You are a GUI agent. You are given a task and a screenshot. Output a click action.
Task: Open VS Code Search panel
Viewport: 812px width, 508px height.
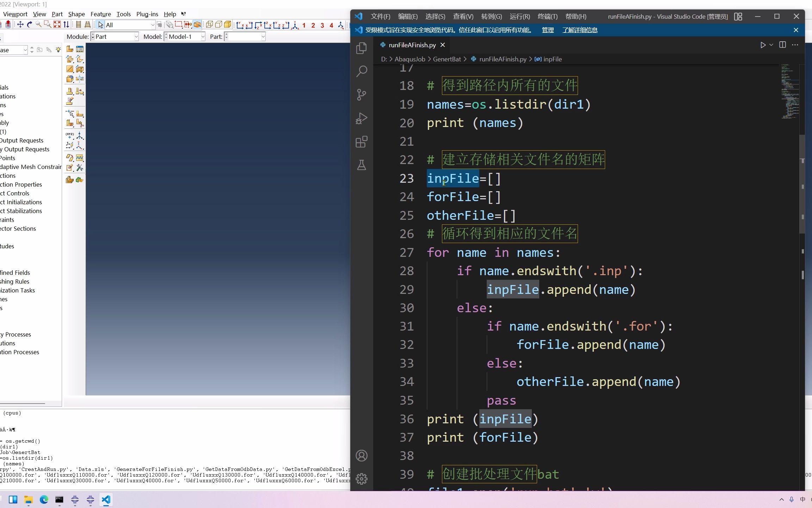click(362, 71)
